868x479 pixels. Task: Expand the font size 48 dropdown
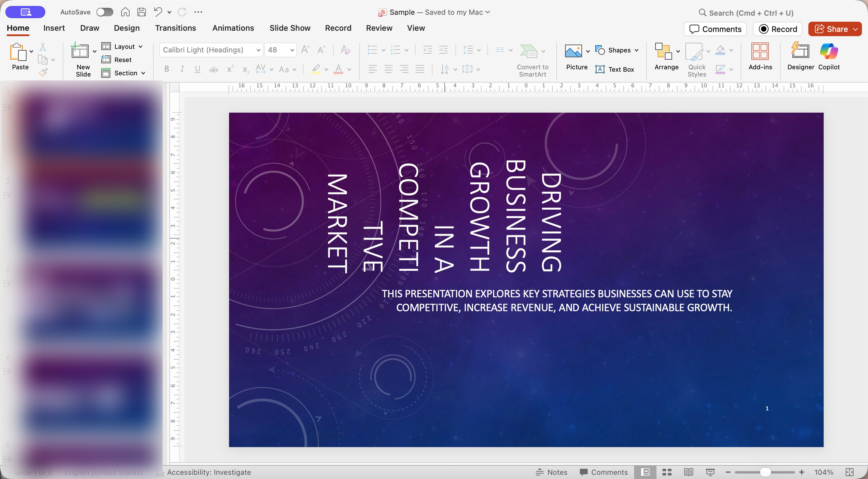click(292, 50)
